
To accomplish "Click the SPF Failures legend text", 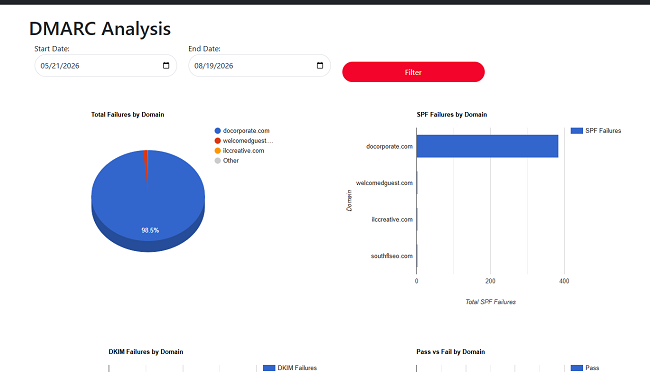I will click(603, 131).
